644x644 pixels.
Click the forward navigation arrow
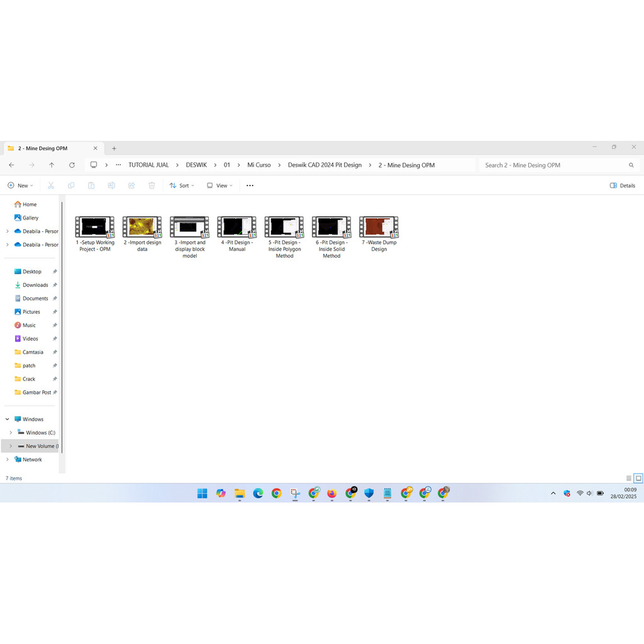coord(31,165)
